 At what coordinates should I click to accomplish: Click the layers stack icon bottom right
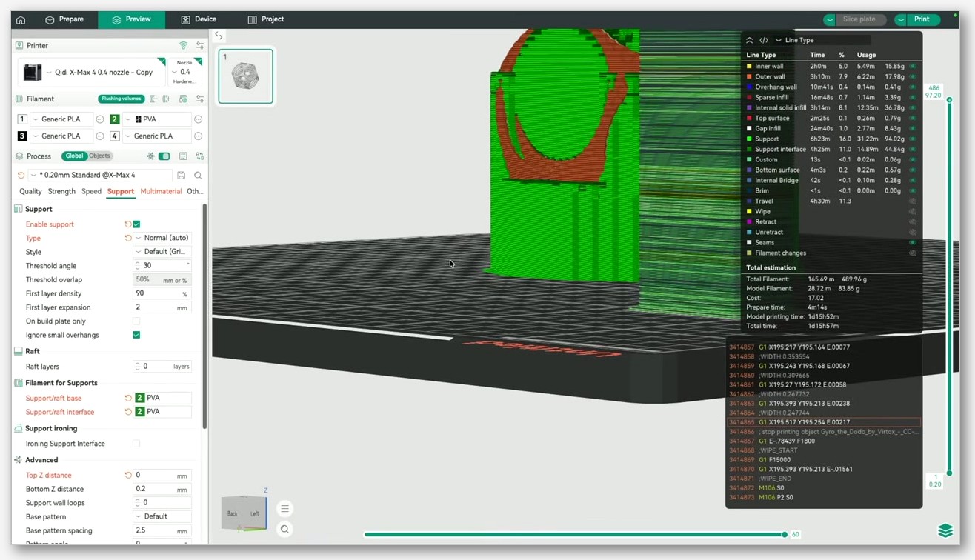click(x=945, y=530)
